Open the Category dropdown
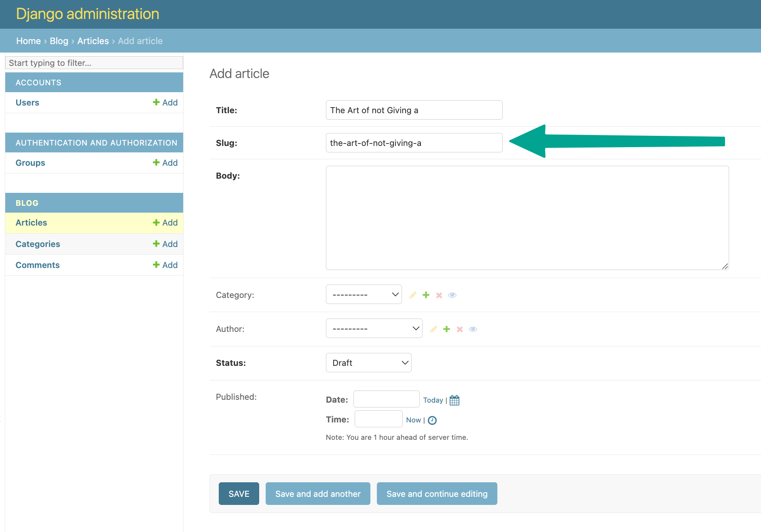The image size is (761, 532). [363, 294]
